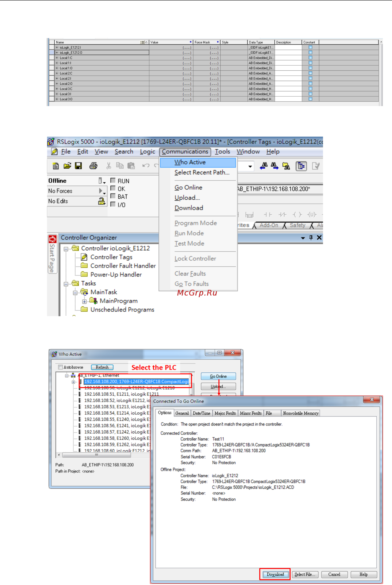Toggle Constant checkbox for ioLogik_E1212:I row
This screenshot has width=392, height=585.
point(310,47)
